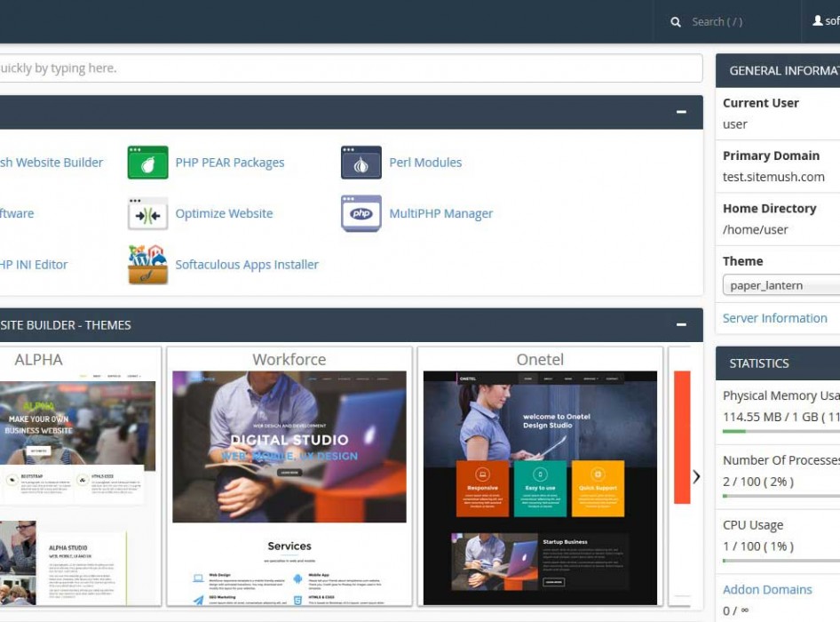Click the Physical Memory Usage progress bar
840x622 pixels.
point(781,431)
